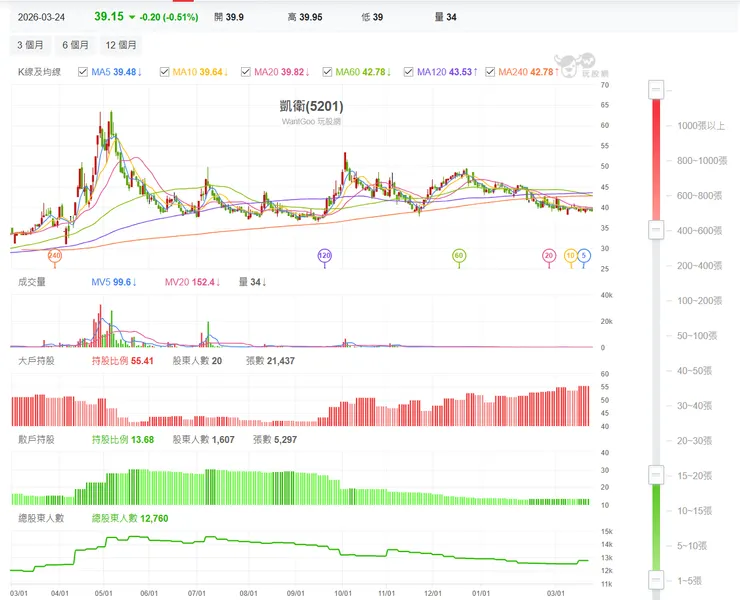Click the 成交量 section label

coord(32,282)
